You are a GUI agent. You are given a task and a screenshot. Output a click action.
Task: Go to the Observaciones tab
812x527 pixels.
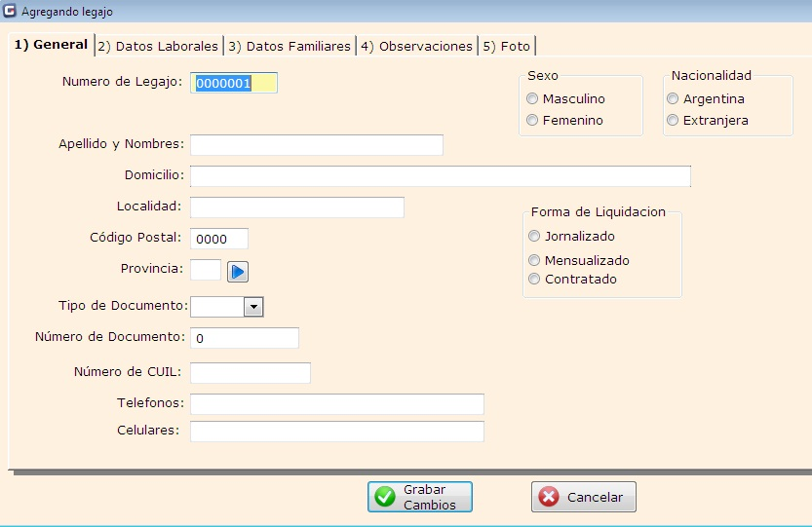click(416, 46)
